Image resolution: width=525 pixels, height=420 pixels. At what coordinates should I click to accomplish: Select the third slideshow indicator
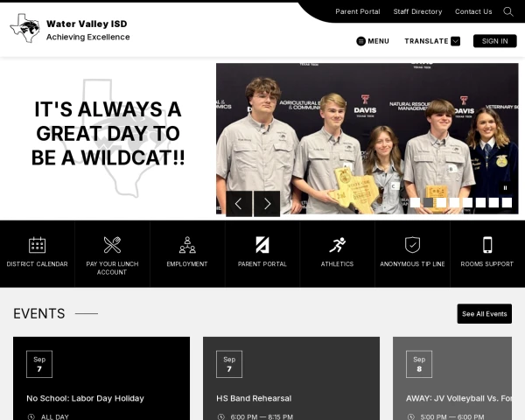click(441, 203)
